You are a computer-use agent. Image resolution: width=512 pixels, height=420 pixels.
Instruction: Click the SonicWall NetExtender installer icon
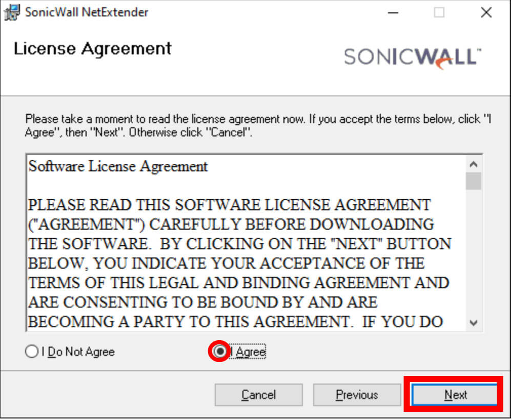12,12
